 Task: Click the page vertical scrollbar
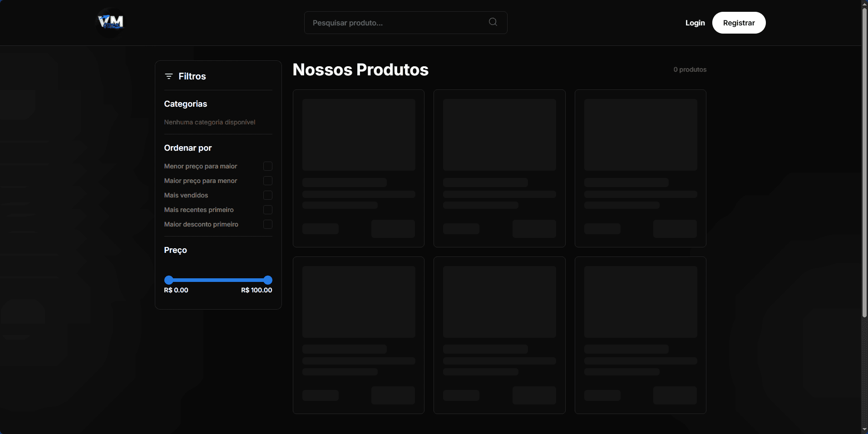pyautogui.click(x=864, y=163)
